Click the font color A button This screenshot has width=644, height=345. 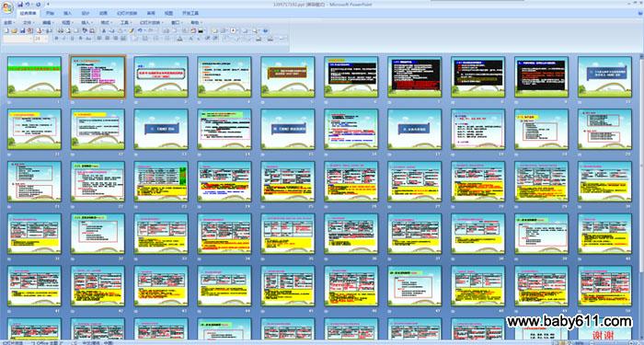pos(179,39)
